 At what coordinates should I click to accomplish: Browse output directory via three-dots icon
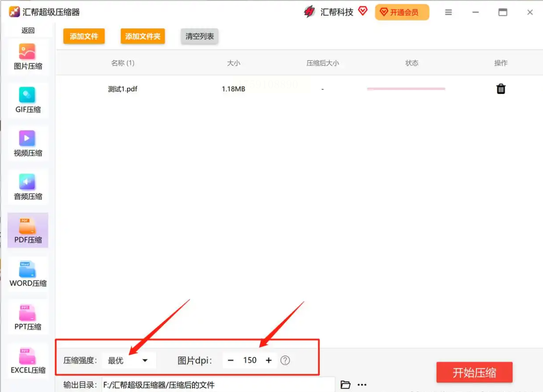point(362,385)
